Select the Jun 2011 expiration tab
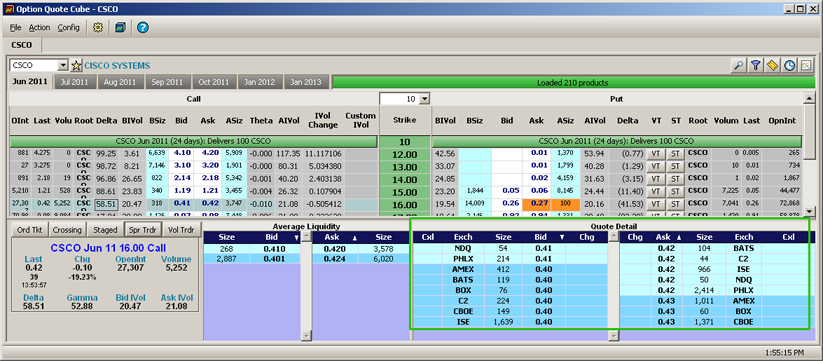 pos(30,82)
